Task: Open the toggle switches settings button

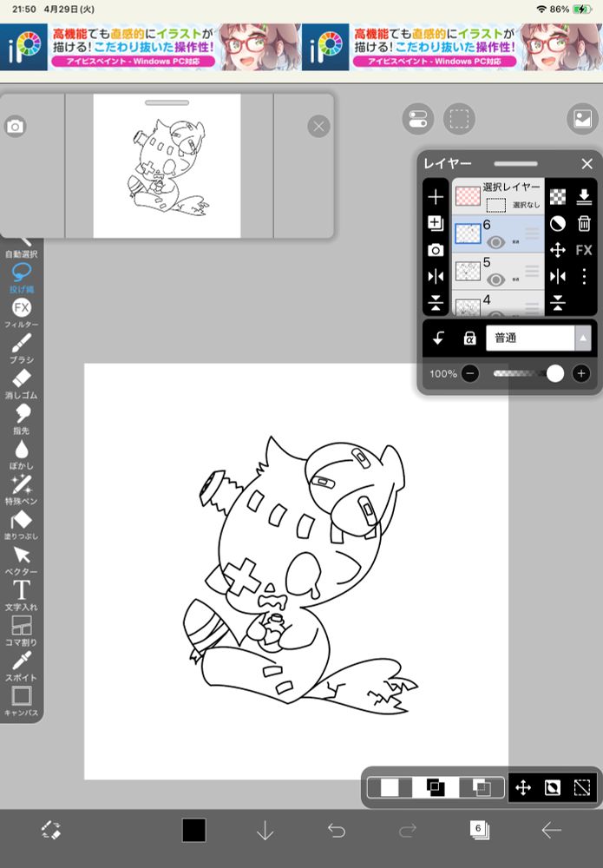Action: (x=418, y=118)
